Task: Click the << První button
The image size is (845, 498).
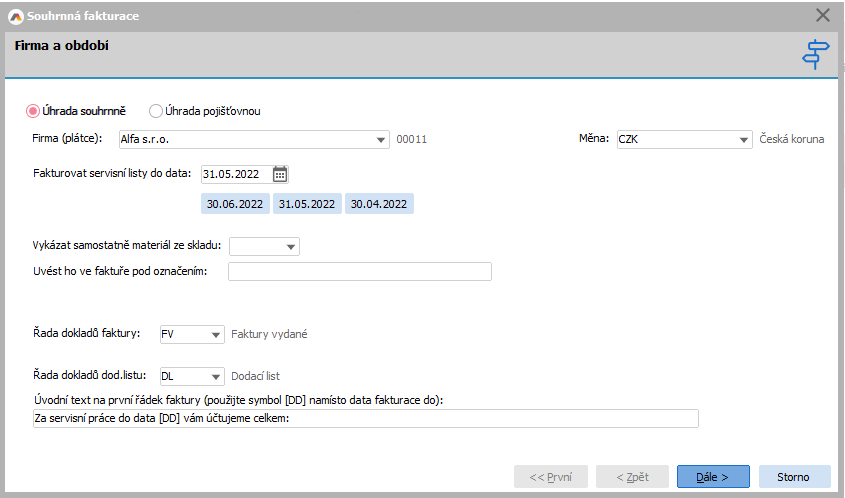Action: (x=550, y=477)
